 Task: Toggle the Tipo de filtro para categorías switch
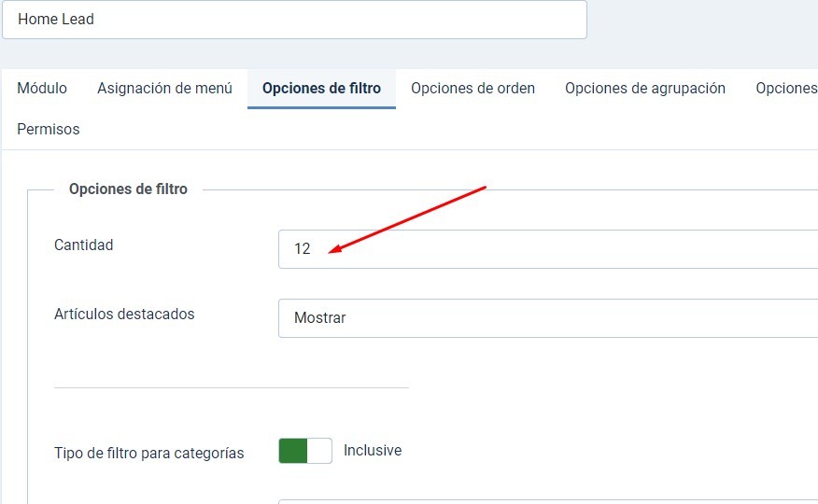click(305, 451)
